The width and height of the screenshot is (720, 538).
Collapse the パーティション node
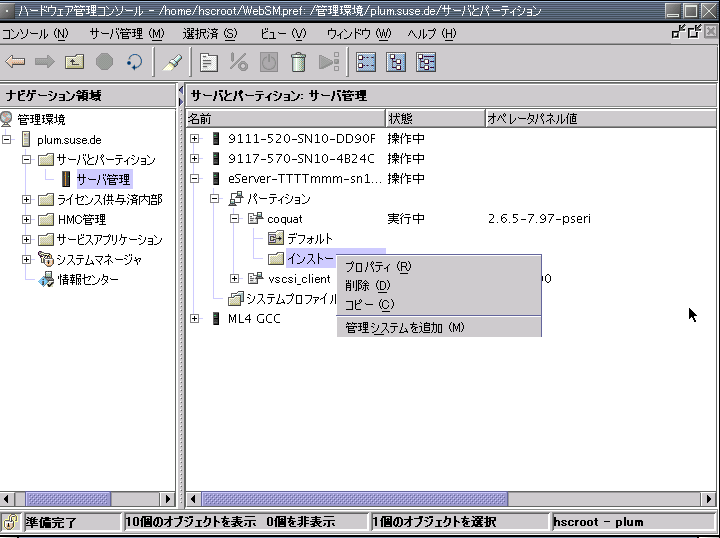point(215,199)
